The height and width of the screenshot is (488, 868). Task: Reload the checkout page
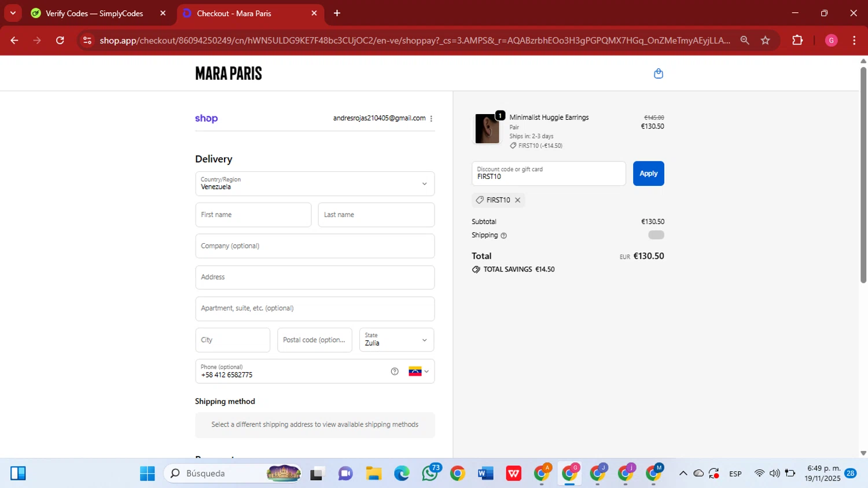(x=60, y=41)
